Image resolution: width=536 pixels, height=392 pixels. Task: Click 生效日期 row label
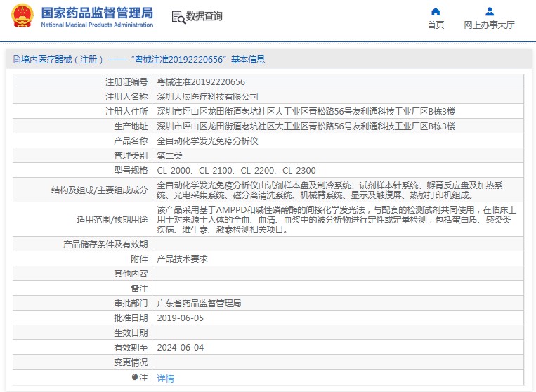click(131, 333)
